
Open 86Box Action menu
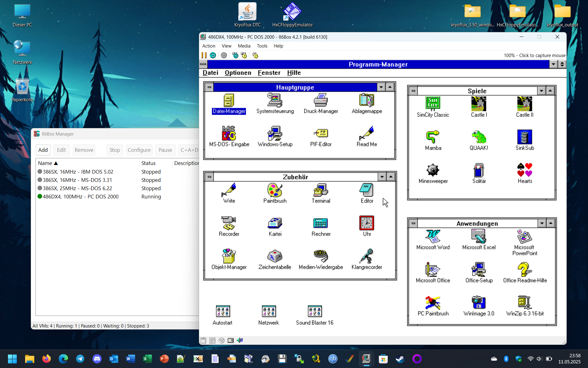pos(209,46)
